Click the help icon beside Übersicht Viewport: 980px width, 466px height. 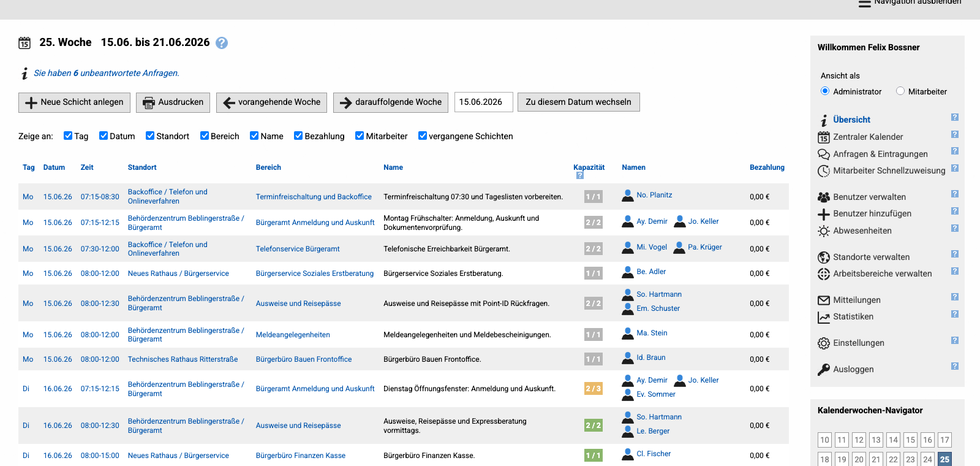click(954, 117)
